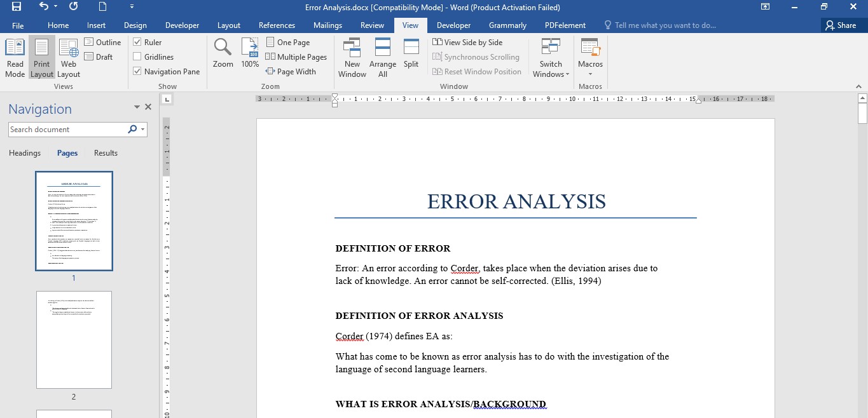Switch to Headings tab in Navigation
868x418 pixels.
point(25,153)
